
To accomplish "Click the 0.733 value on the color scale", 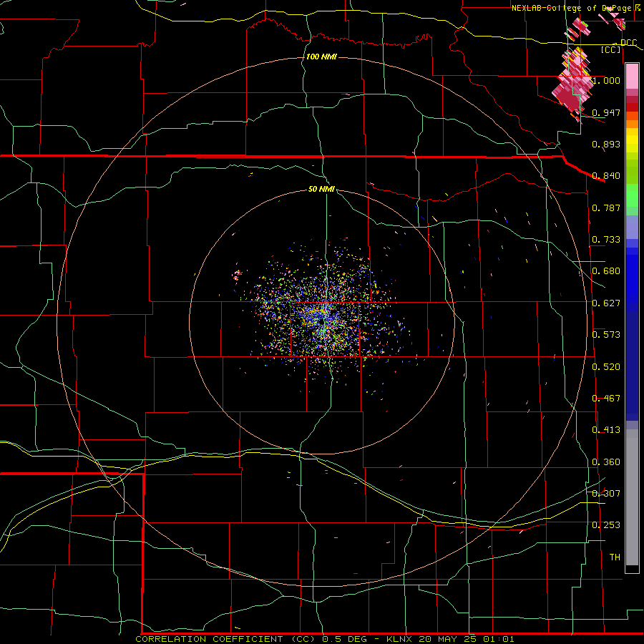I will point(606,240).
